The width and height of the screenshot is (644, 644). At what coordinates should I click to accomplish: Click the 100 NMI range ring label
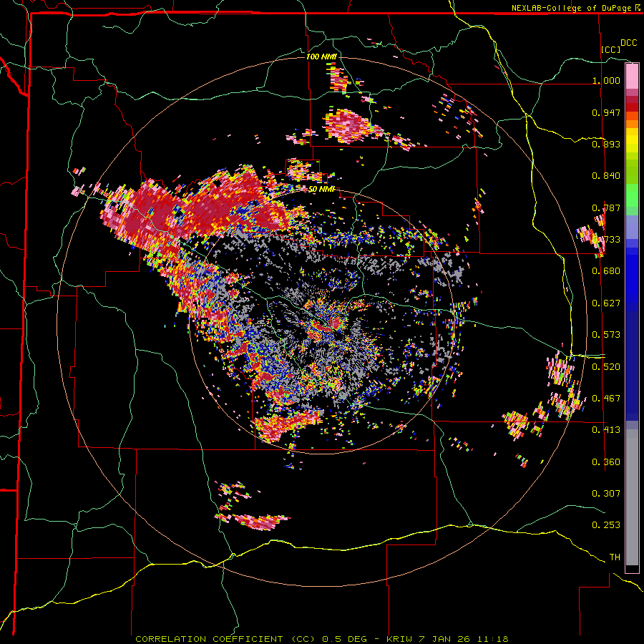(x=321, y=57)
